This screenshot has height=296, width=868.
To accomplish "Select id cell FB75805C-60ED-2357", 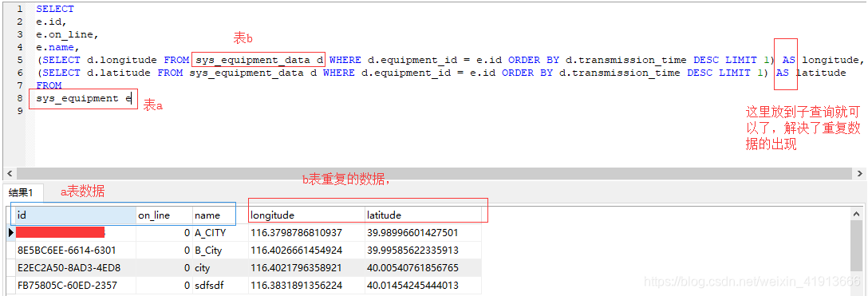I will click(x=75, y=285).
